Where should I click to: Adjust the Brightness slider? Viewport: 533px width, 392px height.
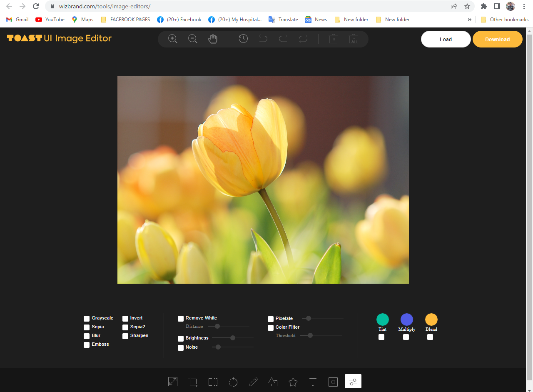232,338
